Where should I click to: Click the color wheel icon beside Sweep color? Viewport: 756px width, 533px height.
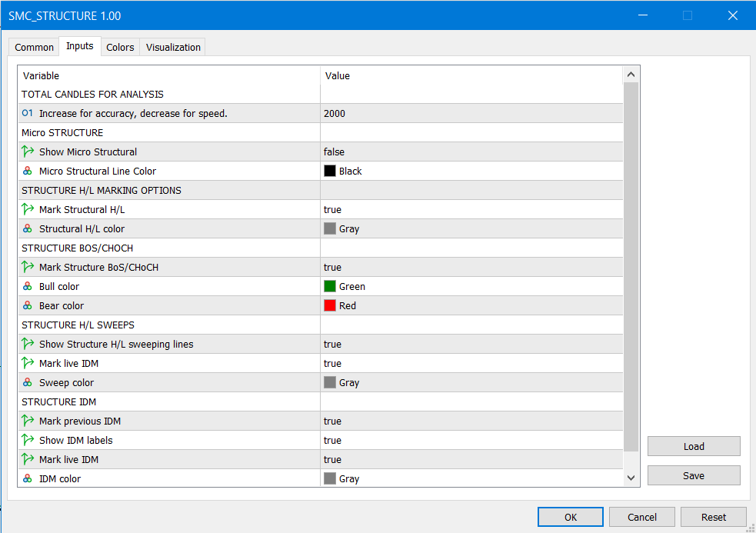(x=28, y=382)
